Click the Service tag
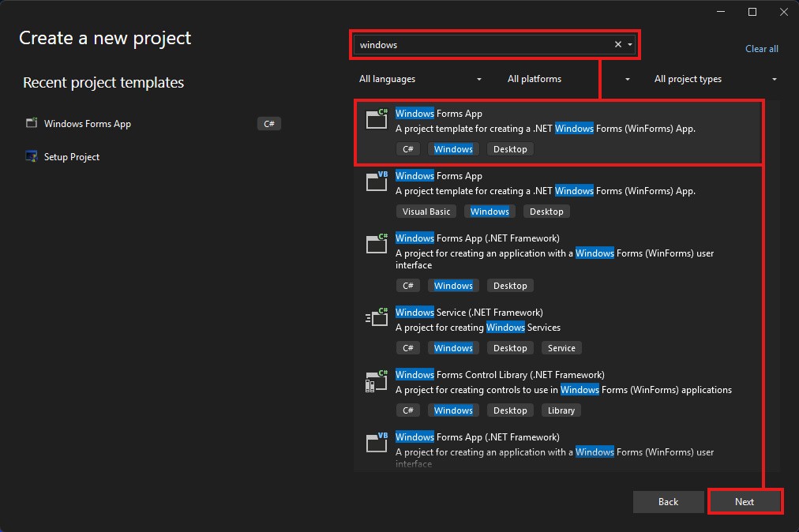799x532 pixels. (561, 348)
